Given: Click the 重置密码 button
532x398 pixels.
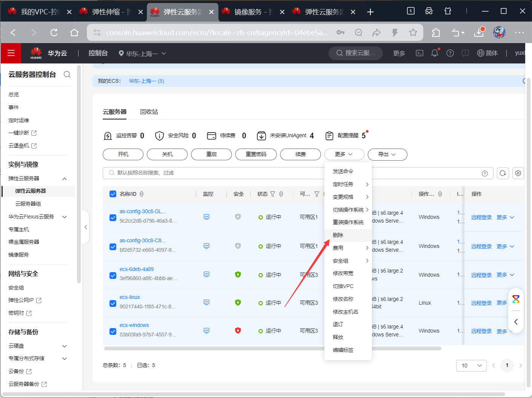Looking at the screenshot, I should [x=256, y=154].
